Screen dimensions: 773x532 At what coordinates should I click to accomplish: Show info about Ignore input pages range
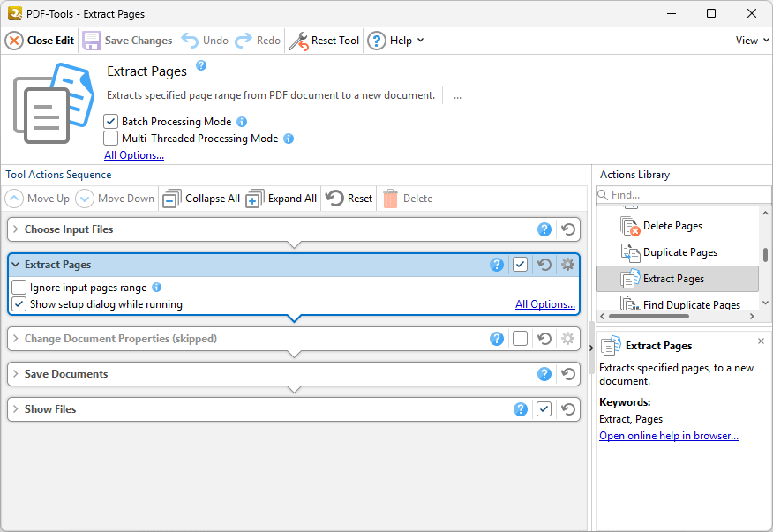[x=157, y=287]
